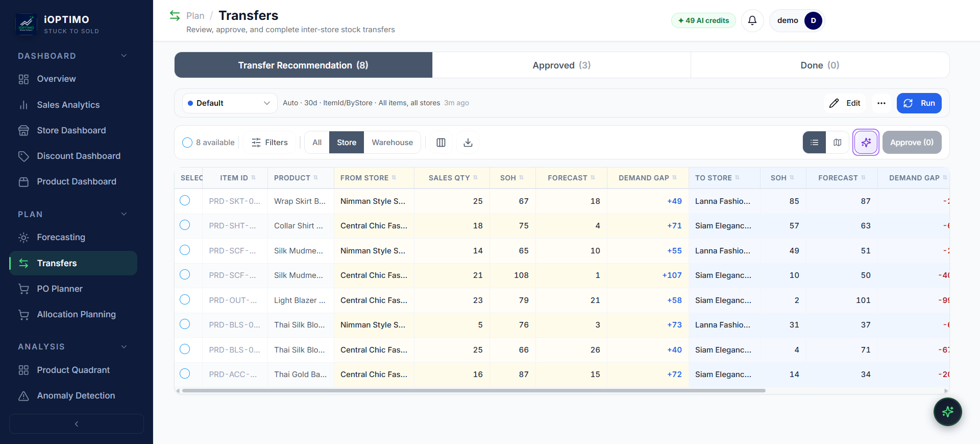This screenshot has height=444, width=980.
Task: Select the PRD-SCF row with SOH 108
Action: point(185,275)
